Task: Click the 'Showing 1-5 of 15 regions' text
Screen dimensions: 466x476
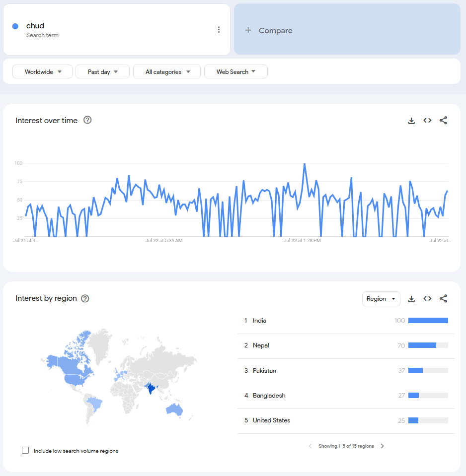Action: pyautogui.click(x=346, y=446)
